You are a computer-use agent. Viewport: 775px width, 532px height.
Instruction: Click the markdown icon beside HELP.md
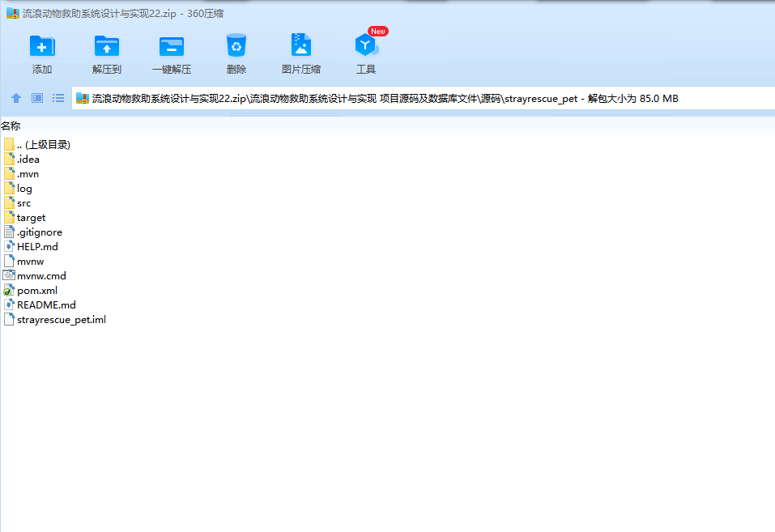pos(9,246)
